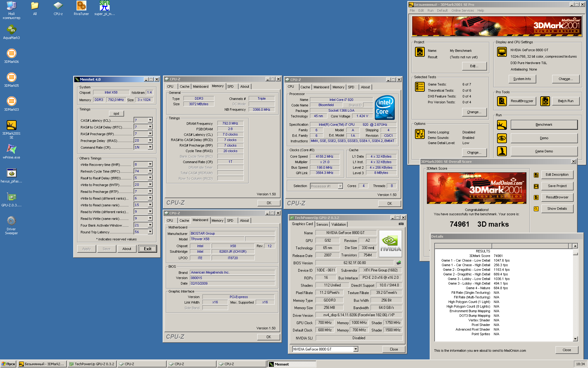
Task: Click the ResultBrowser magnifier icon in Pro Tools
Action: [x=502, y=101]
